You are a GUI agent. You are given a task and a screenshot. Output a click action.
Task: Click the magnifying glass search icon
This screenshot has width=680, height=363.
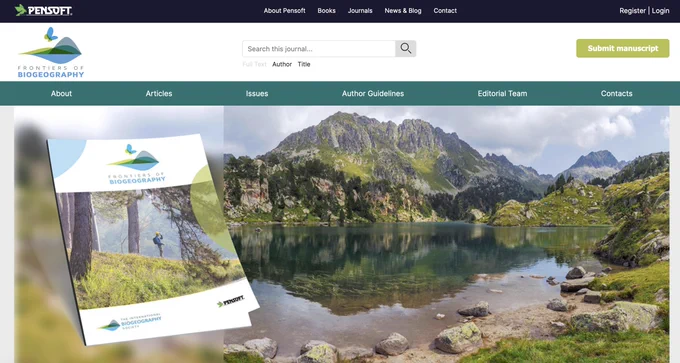405,49
